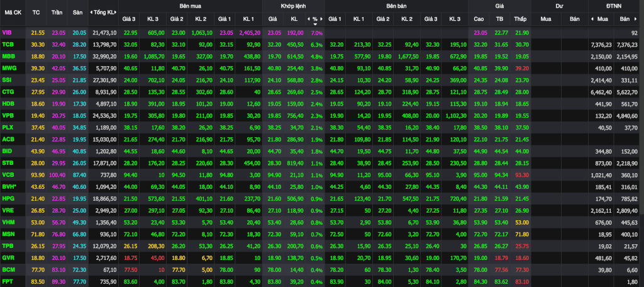Click the sort indicator triangle under % header
Image resolution: width=644 pixels, height=287 pixels.
(315, 24)
